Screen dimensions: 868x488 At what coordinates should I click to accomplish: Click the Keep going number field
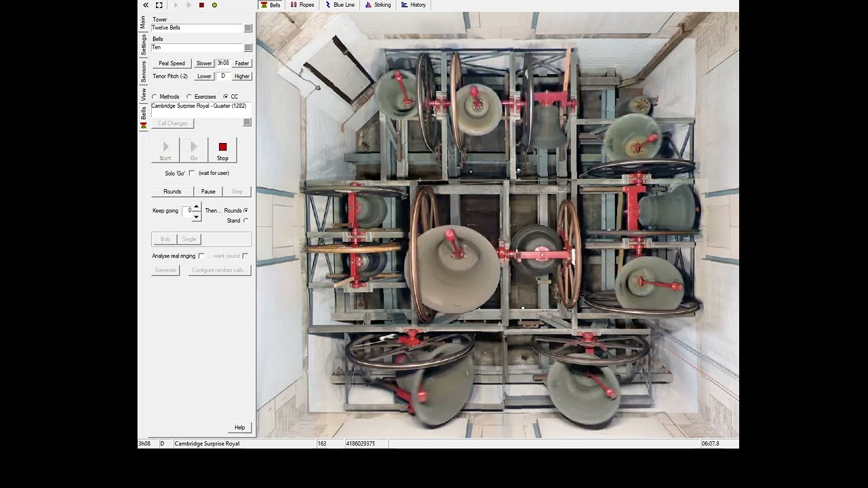(188, 211)
